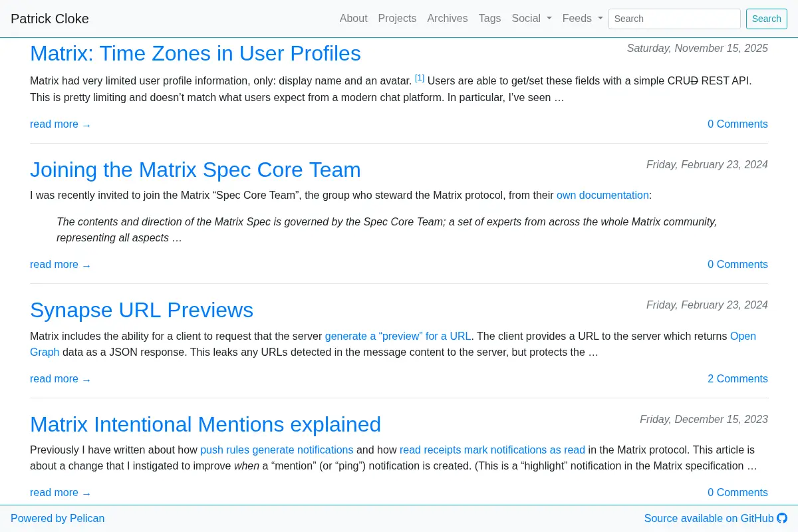Viewport: 798px width, 532px height.
Task: Open comments for the Intentional Mentions article
Action: click(x=737, y=493)
